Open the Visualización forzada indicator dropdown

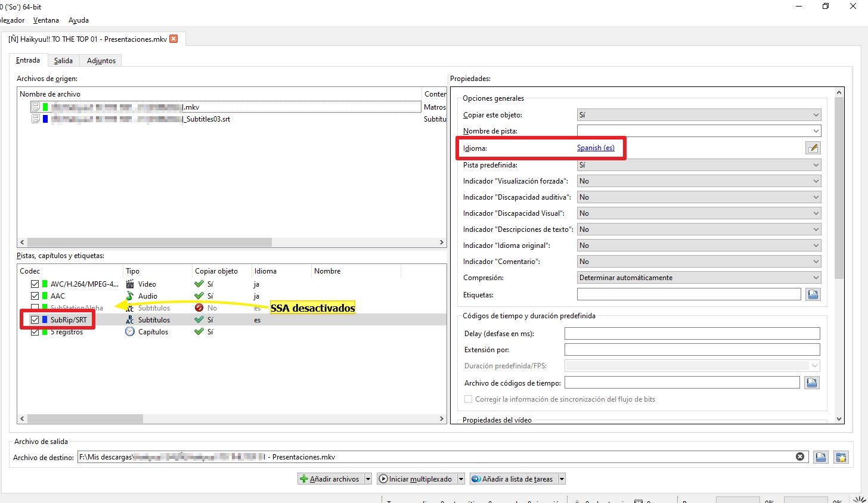pos(699,181)
